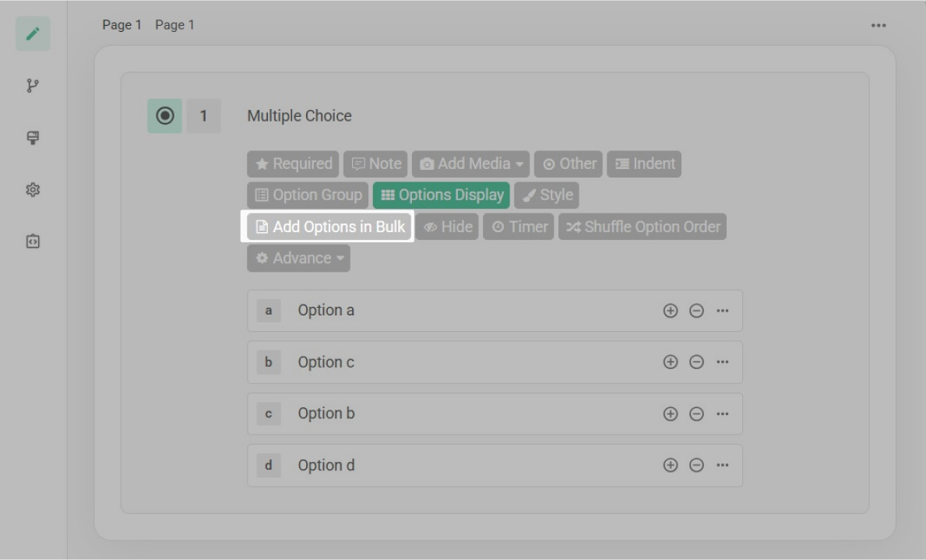This screenshot has height=560, width=926.
Task: Open more actions for Option b
Action: coord(722,414)
